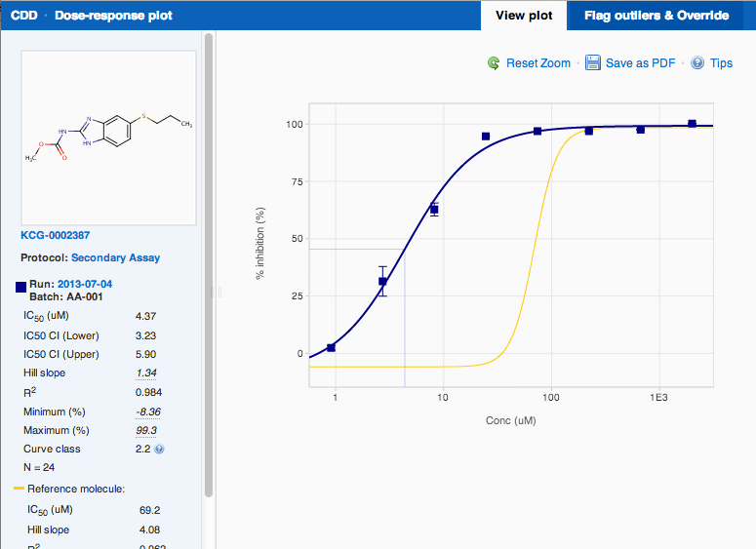Switch to the View plot tab
The width and height of the screenshot is (756, 549).
tap(523, 16)
